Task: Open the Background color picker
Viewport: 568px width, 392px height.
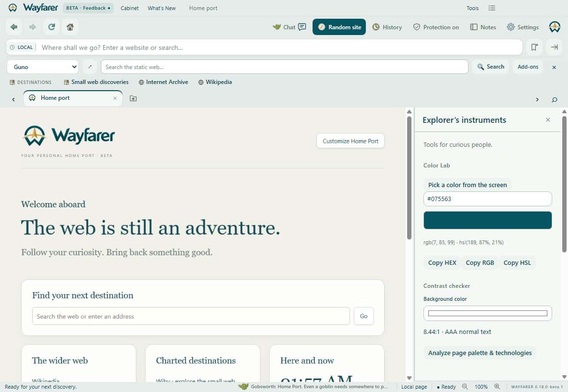Action: [x=488, y=313]
